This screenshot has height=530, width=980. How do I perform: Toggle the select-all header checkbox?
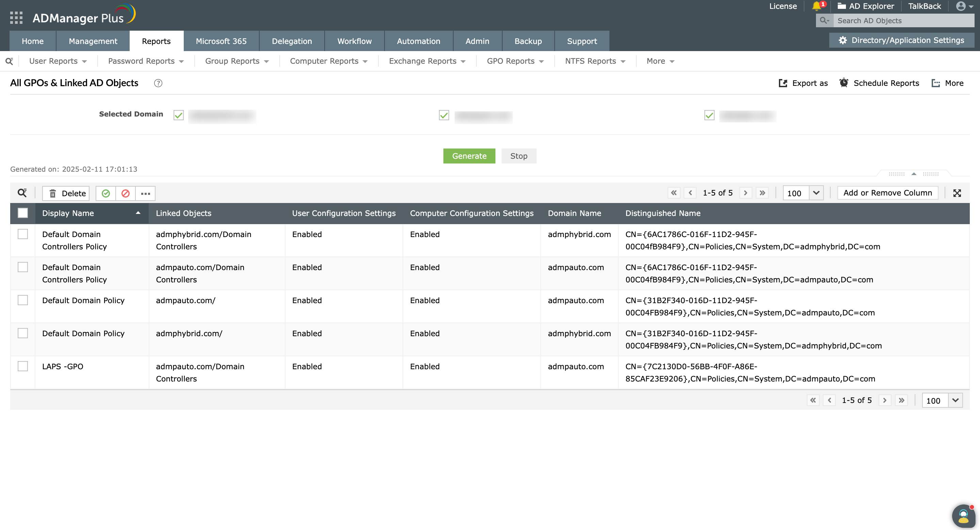tap(23, 213)
